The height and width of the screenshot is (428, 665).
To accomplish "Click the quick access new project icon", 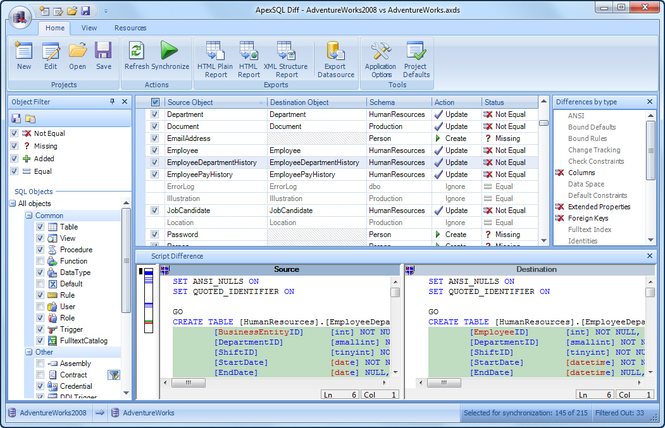I will click(45, 11).
